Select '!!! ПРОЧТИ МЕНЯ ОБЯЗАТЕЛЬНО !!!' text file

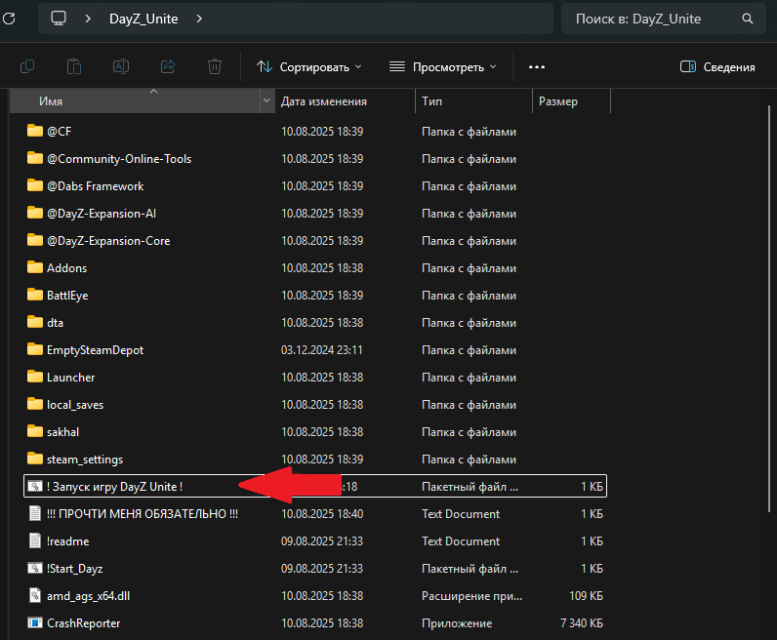(315, 514)
